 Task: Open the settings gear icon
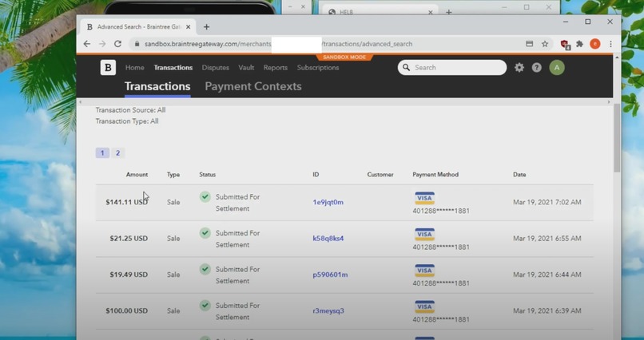pyautogui.click(x=519, y=68)
